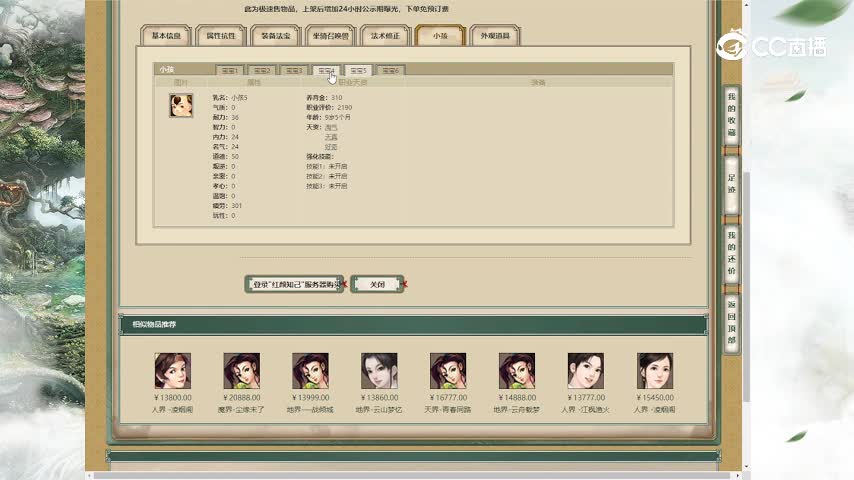The image size is (854, 480).
Task: Select the active 宝宝5 sub-tab
Action: coord(358,70)
